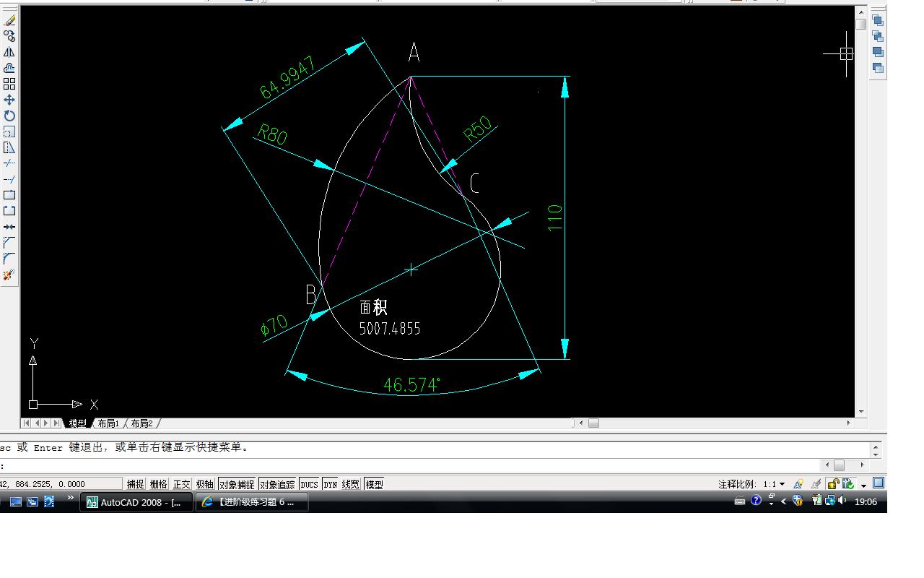This screenshot has height=578, width=924.
Task: Toggle 栅格 grid display
Action: pyautogui.click(x=159, y=484)
